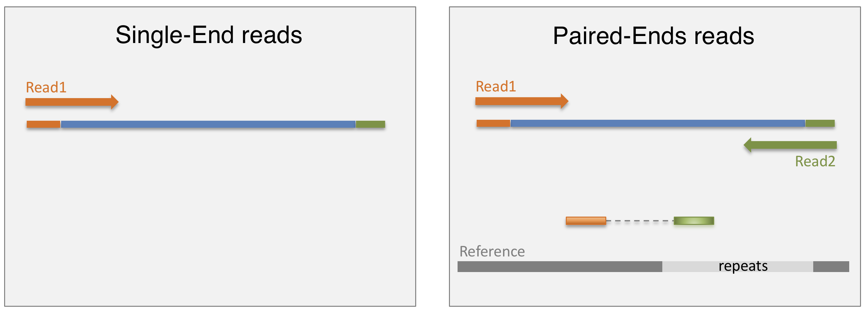Click the "Single-End reads" title
The height and width of the screenshot is (316, 868).
tap(209, 35)
